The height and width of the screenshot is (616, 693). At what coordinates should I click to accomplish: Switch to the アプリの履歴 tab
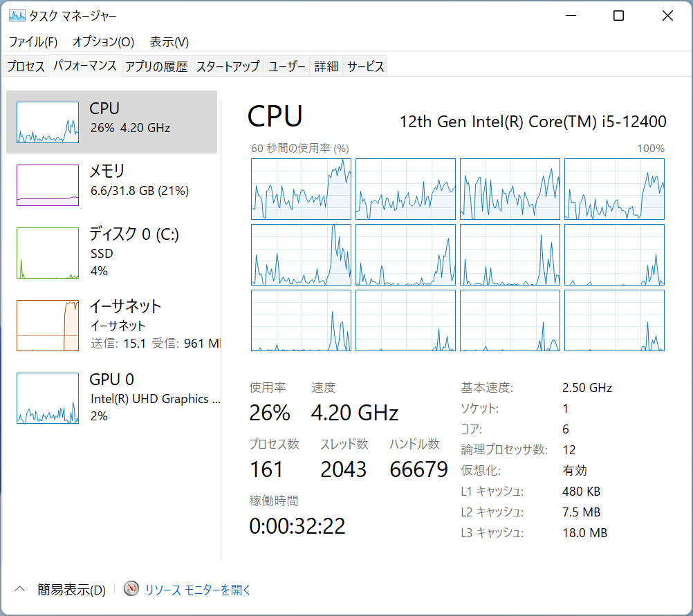pos(156,66)
